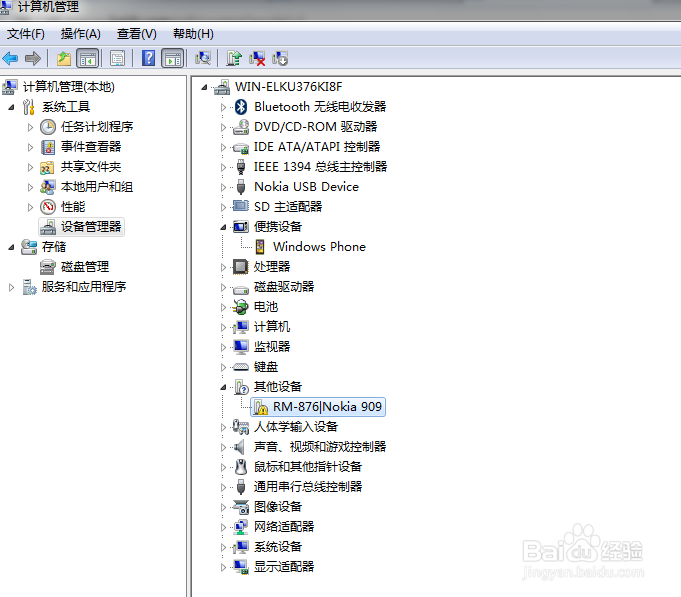Viewport: 681px width, 597px height.
Task: Click the Forward arrow toolbar icon
Action: (33, 58)
